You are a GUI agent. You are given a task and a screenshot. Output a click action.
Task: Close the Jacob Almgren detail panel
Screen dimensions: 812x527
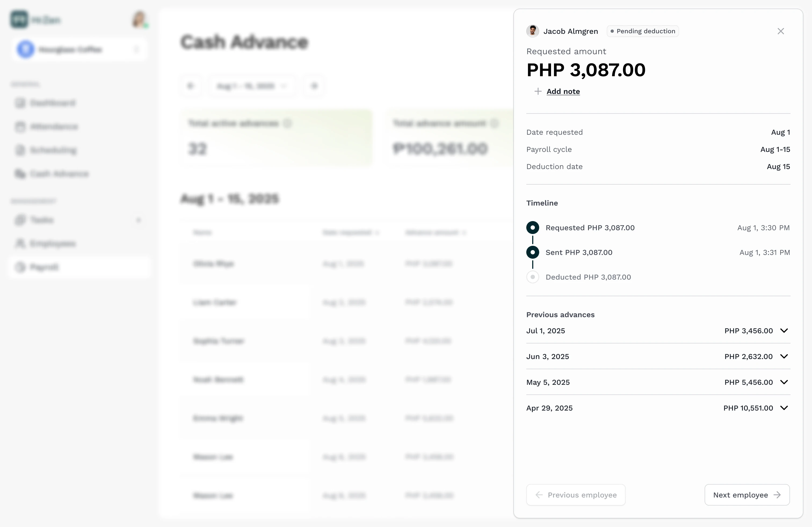[781, 31]
